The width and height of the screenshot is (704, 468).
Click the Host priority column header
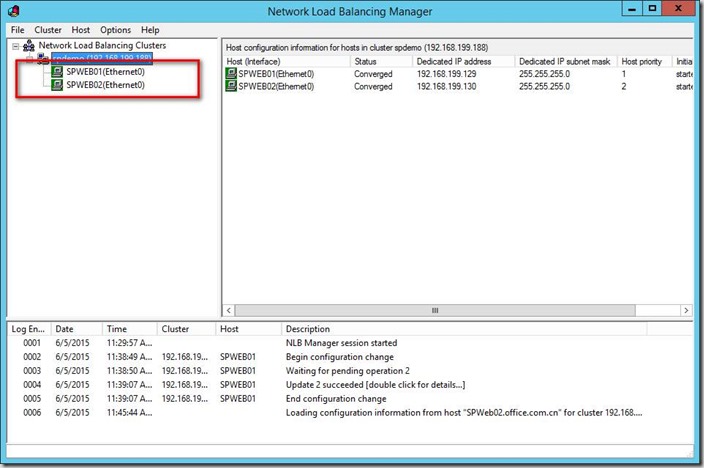click(x=644, y=61)
